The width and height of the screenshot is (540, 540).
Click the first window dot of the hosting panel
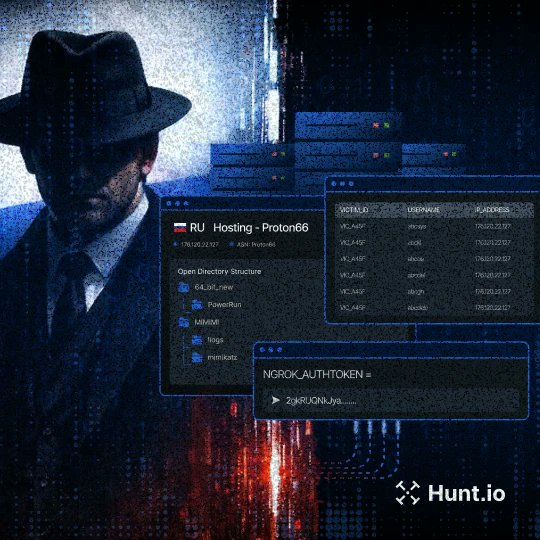(x=169, y=204)
